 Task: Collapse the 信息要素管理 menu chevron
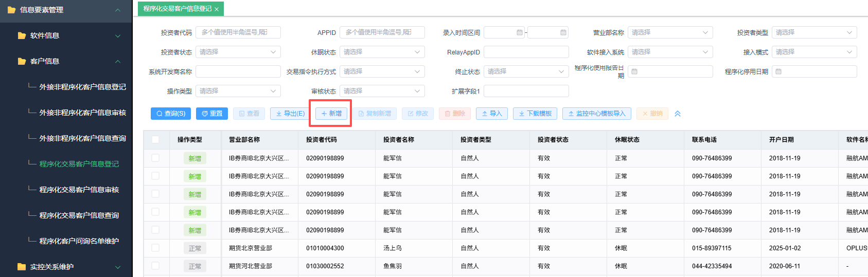coord(118,10)
